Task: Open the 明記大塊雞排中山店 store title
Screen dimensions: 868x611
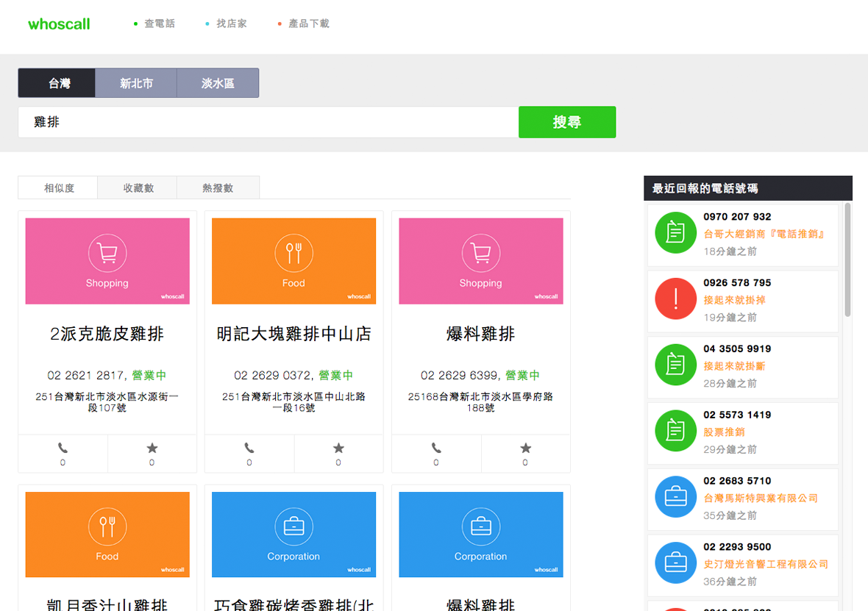Action: [294, 334]
